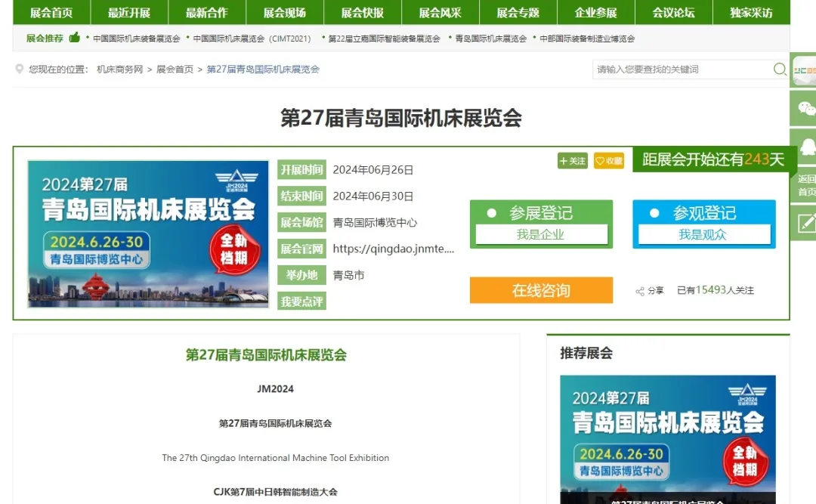816x504 pixels.
Task: Click the magnifier search icon
Action: pos(780,69)
